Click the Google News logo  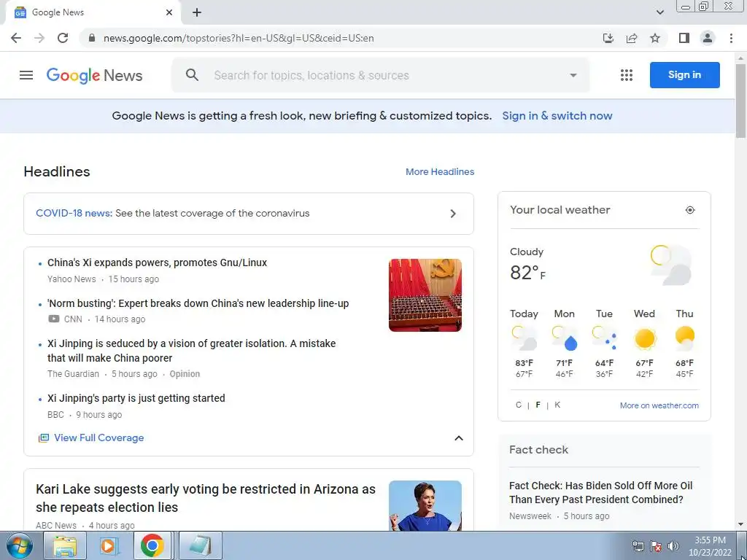click(x=94, y=75)
